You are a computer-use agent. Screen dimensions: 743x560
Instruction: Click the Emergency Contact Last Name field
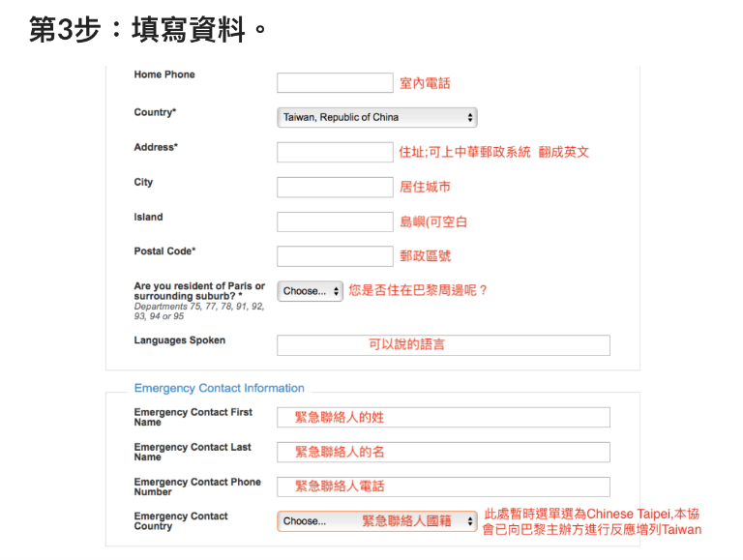coord(443,452)
